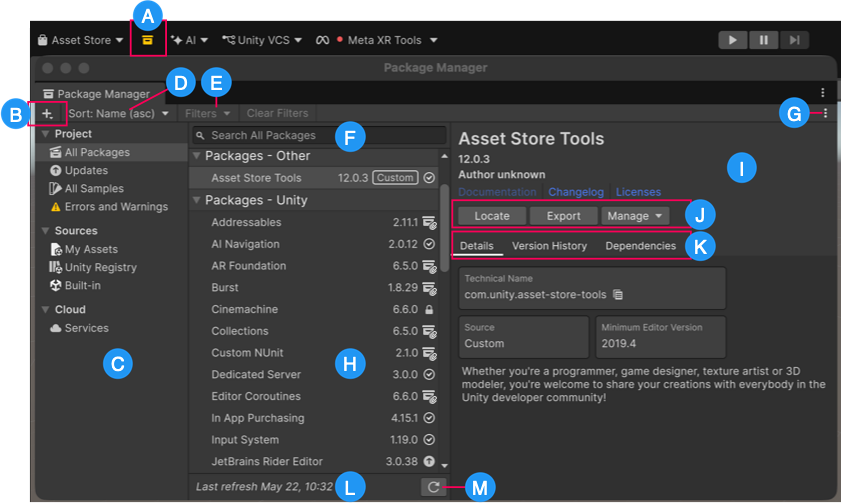Click the Meta infinity logo icon
Viewport: 841px width, 503px height.
click(322, 40)
